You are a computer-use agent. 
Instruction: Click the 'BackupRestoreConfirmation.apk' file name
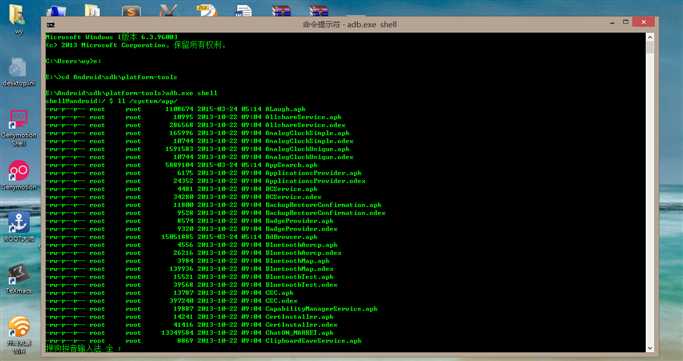tap(323, 205)
